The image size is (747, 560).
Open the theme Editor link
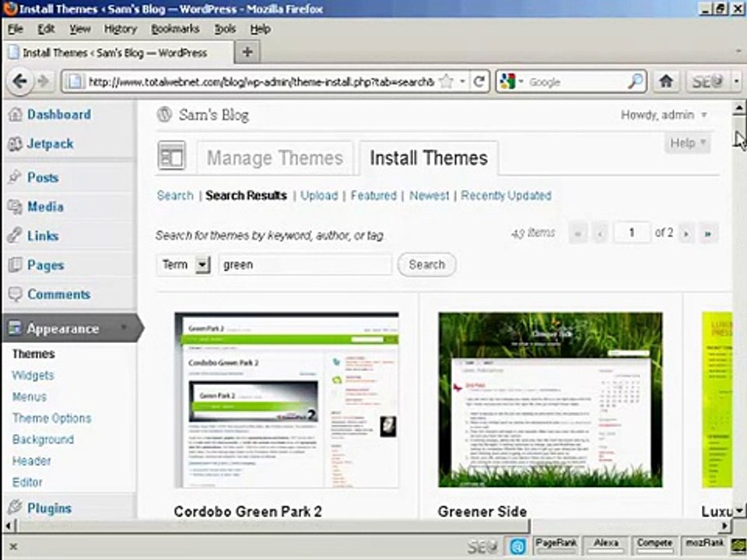pos(27,482)
